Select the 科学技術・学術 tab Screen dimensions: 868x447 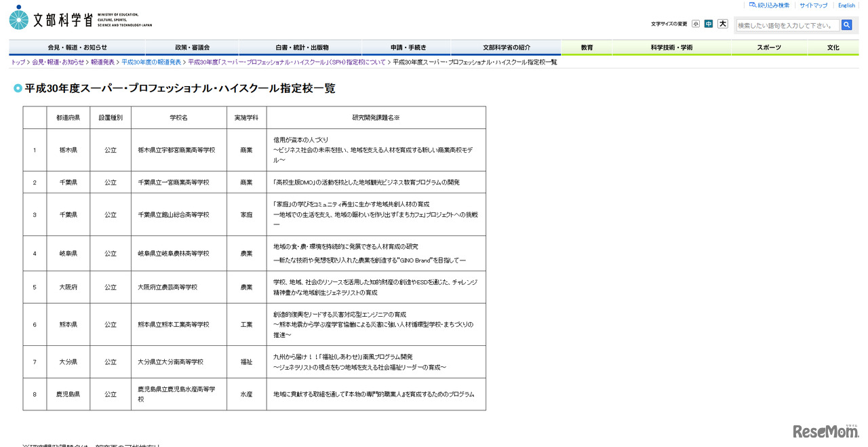point(671,47)
